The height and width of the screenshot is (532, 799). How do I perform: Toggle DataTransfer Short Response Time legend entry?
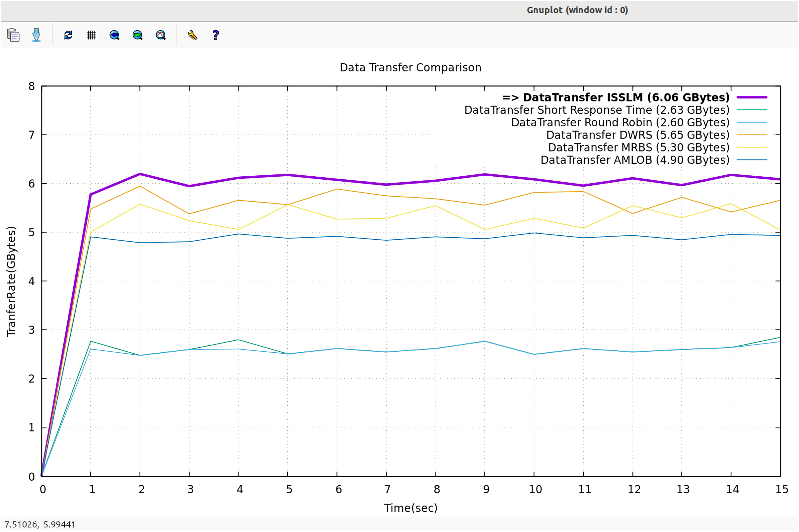[x=597, y=110]
